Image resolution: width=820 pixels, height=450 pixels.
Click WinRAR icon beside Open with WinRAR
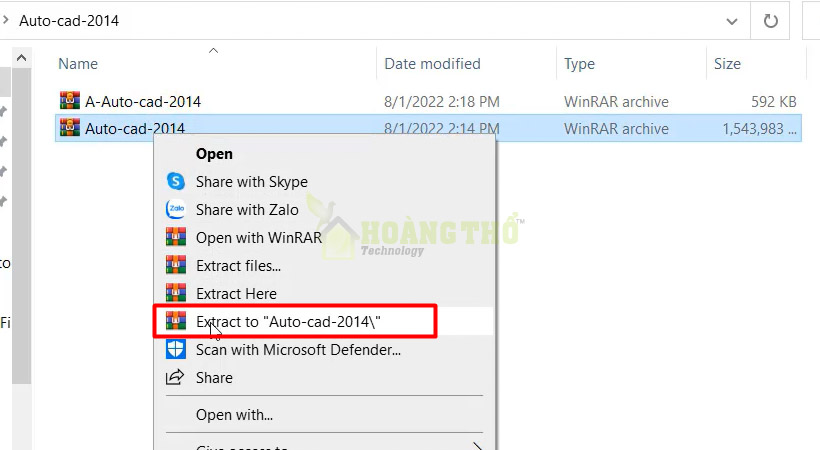point(176,237)
